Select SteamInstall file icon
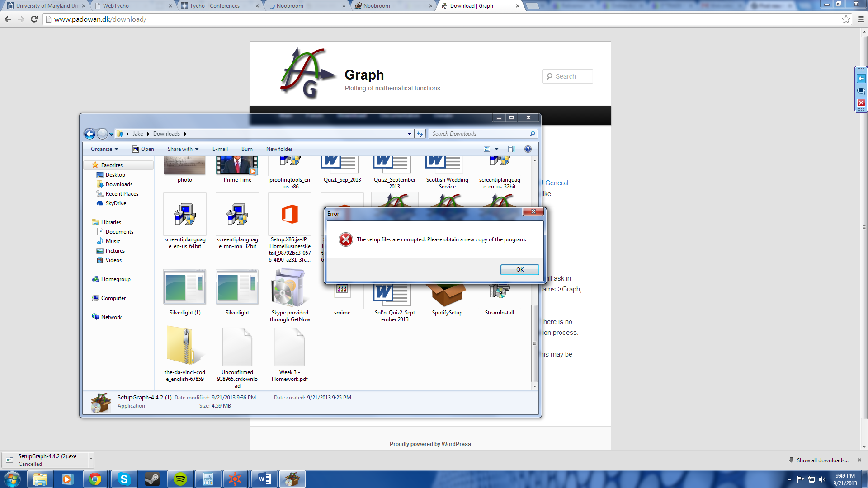This screenshot has width=868, height=488. coord(500,291)
